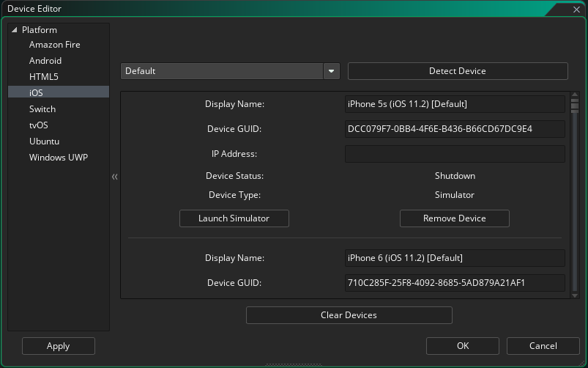Click Remove Device button
This screenshot has height=368, width=588.
click(455, 218)
